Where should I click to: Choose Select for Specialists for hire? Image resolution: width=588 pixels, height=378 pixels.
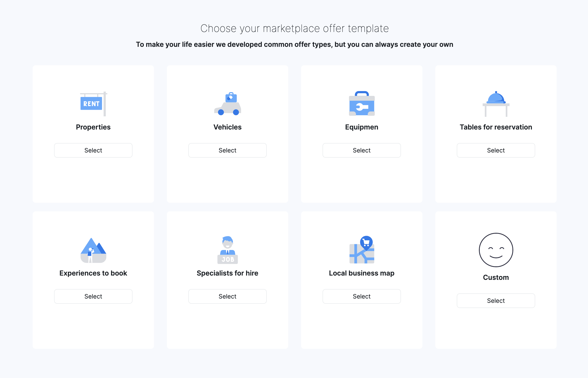[x=227, y=296]
